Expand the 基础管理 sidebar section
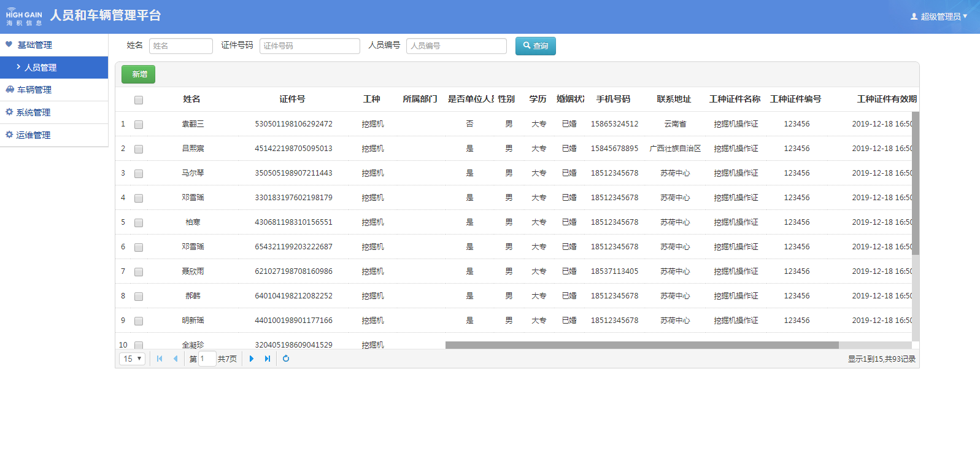This screenshot has width=980, height=463. pos(34,45)
